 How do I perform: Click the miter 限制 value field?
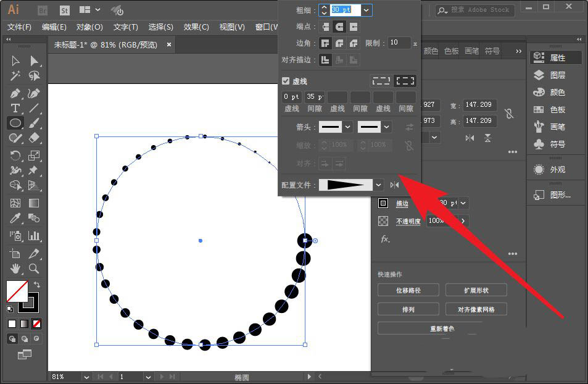[x=399, y=43]
